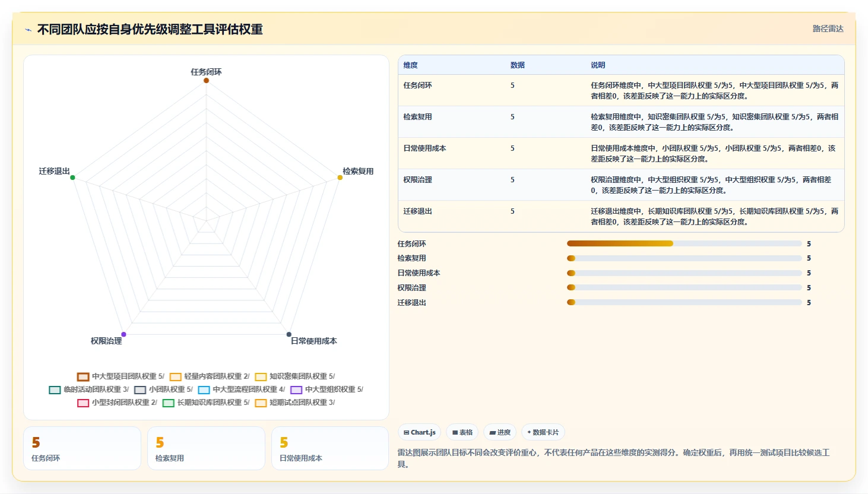Screen dimensions: 868x494
Task: Click the 路径雷达 label in the header
Action: click(828, 28)
